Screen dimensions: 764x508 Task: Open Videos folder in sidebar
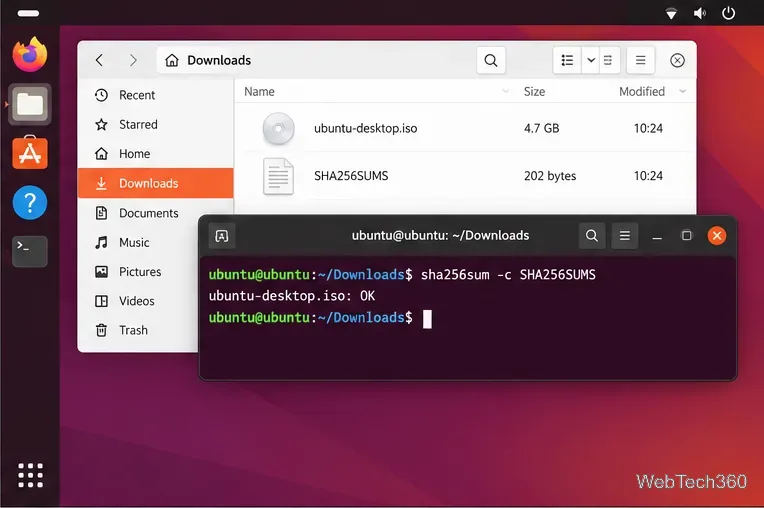coord(138,301)
